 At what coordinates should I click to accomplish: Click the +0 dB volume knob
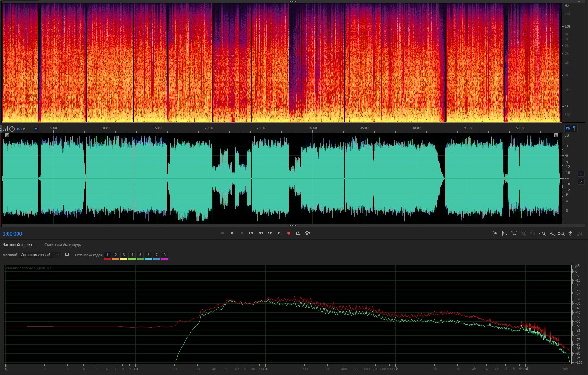click(12, 129)
